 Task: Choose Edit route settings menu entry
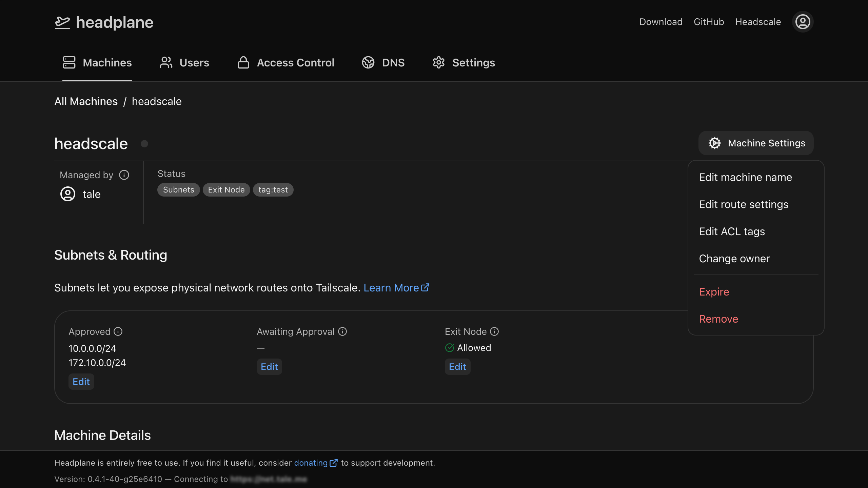[x=744, y=204]
